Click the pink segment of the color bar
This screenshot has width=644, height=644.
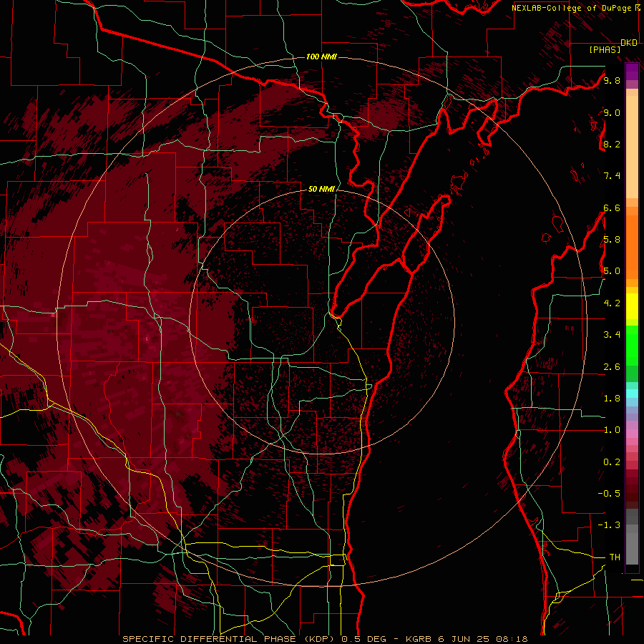pyautogui.click(x=632, y=434)
